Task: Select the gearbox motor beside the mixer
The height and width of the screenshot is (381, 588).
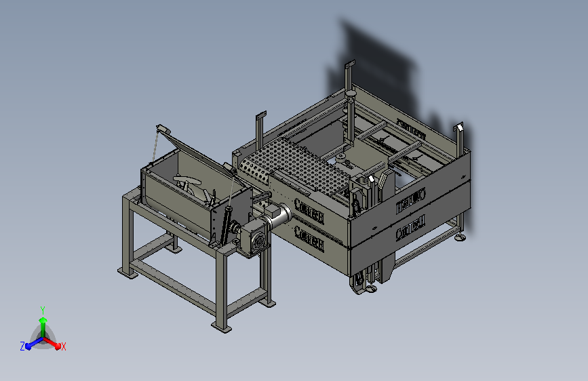Action: [x=256, y=239]
